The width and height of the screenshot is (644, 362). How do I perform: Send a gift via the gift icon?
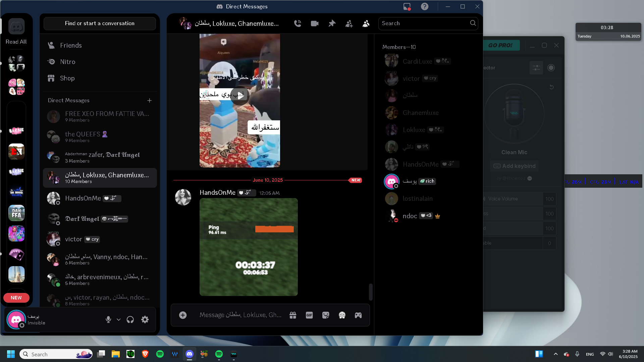pos(293,315)
